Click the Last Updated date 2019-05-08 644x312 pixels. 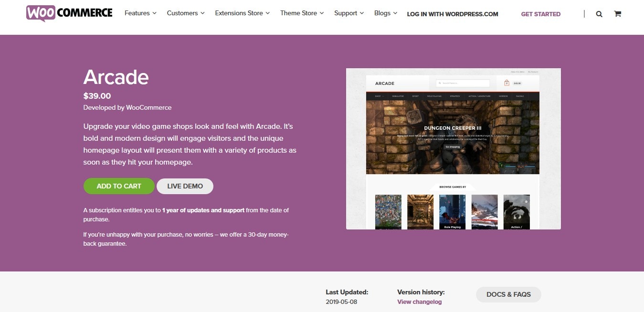[x=341, y=302]
